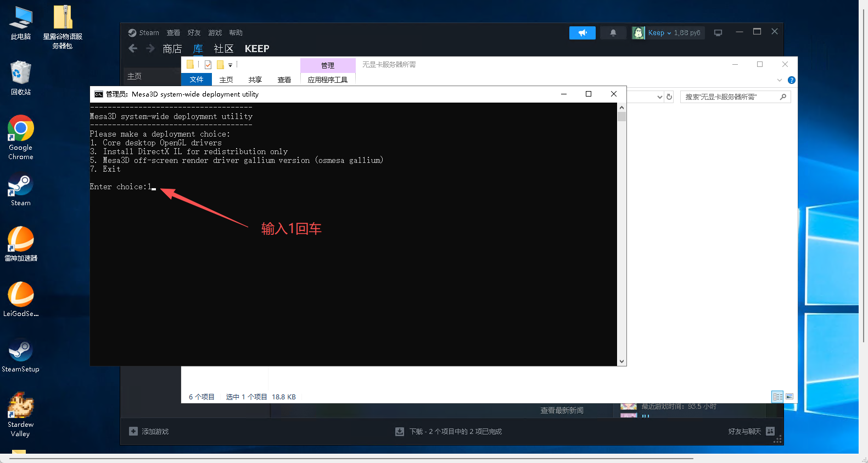The height and width of the screenshot is (463, 868).
Task: Switch Explorer to large thumbnails view
Action: [789, 397]
